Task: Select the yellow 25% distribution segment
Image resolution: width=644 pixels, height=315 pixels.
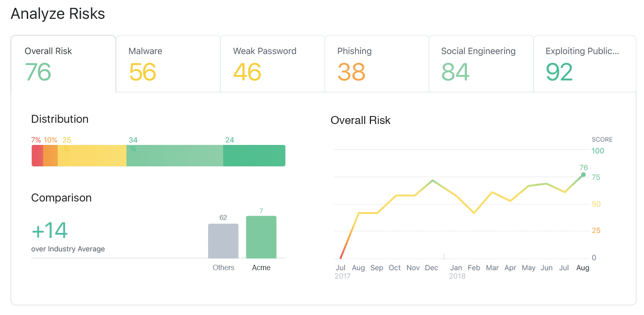Action: pos(92,156)
